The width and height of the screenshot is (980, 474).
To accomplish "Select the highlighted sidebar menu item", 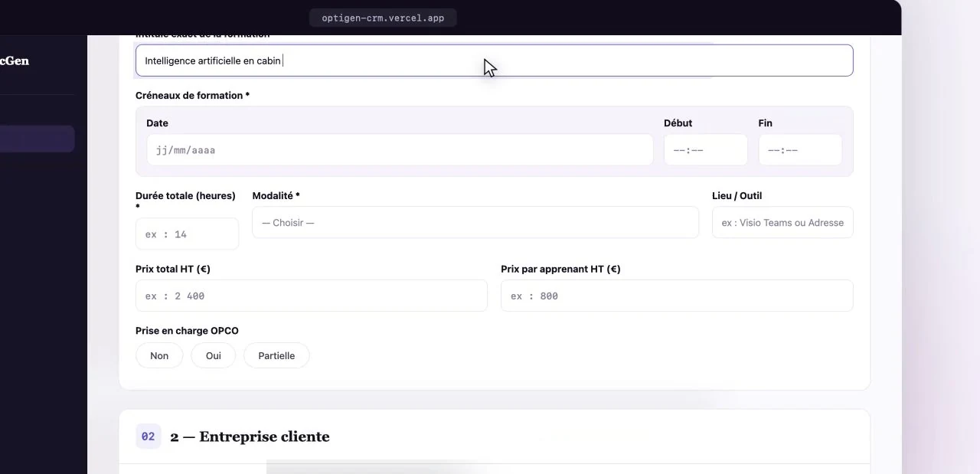I will (x=37, y=139).
